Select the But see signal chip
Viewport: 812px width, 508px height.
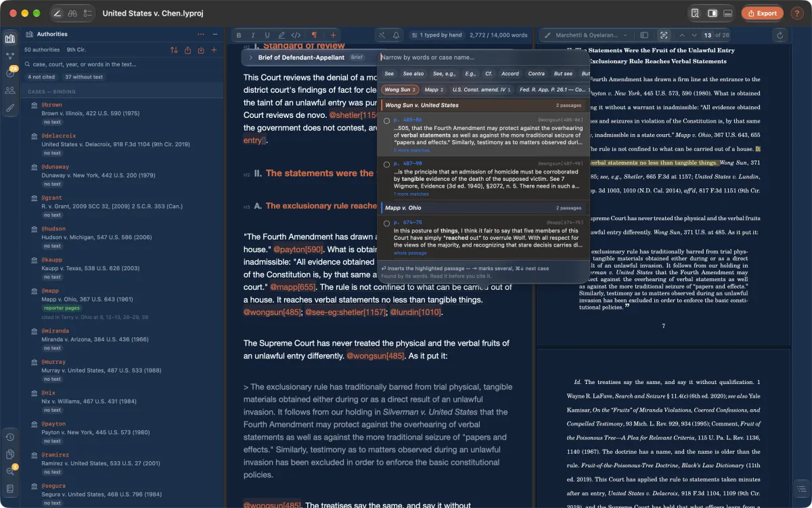563,73
